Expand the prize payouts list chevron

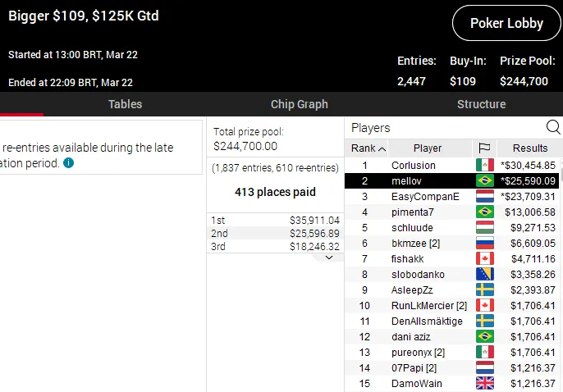330,257
